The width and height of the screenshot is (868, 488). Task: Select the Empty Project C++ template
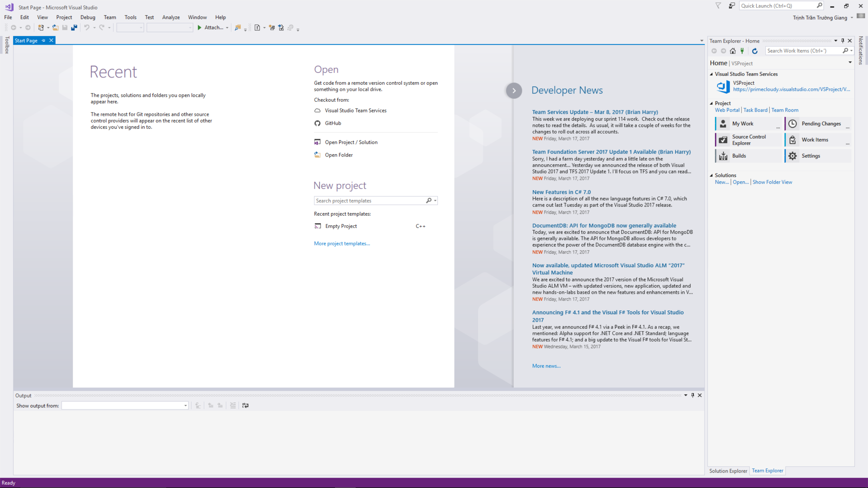370,226
